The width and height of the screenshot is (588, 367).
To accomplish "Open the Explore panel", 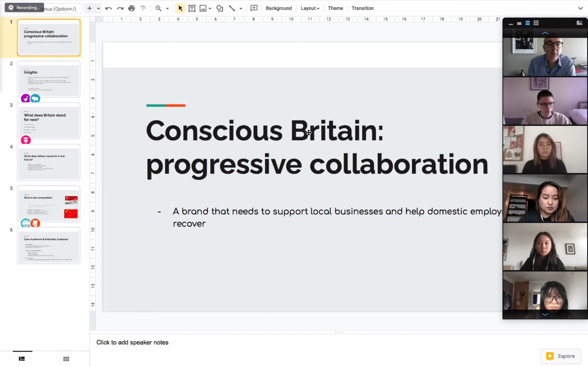I will pos(561,356).
